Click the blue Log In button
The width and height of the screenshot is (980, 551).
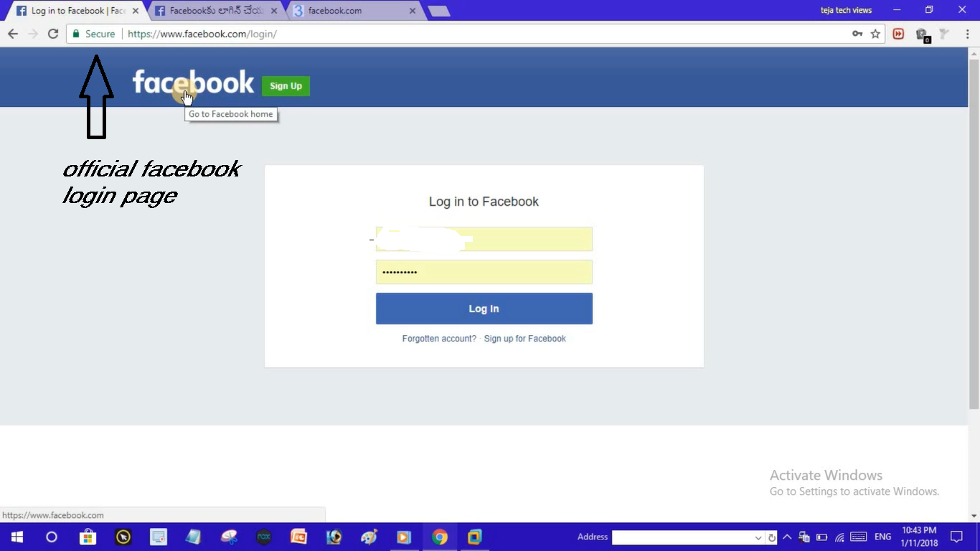[x=484, y=309]
